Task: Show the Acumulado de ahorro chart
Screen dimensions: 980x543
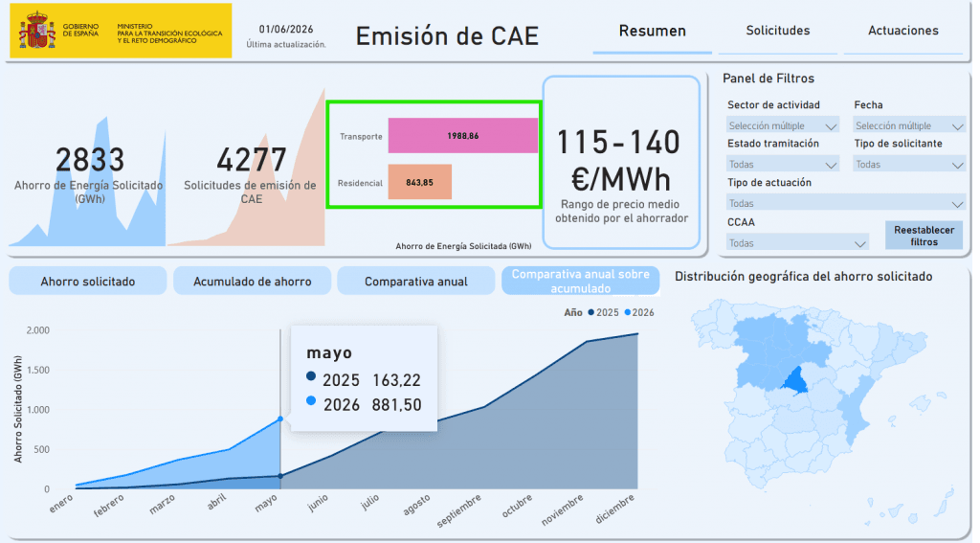Action: 252,282
